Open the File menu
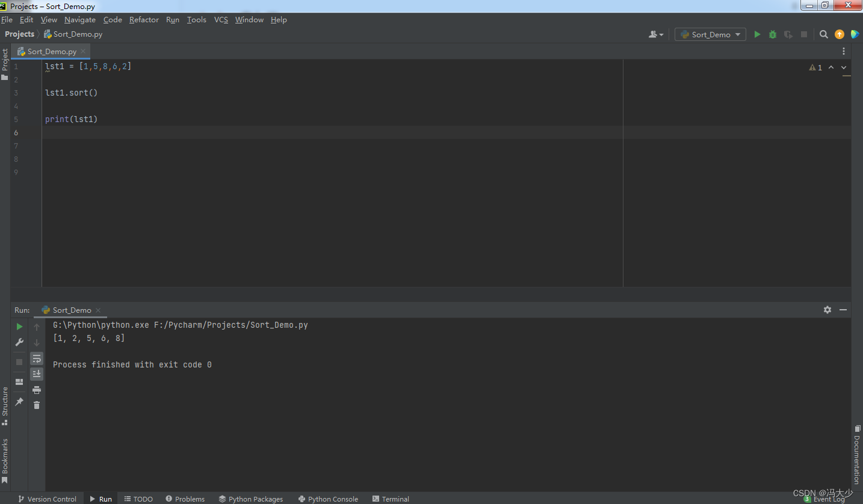Image resolution: width=863 pixels, height=504 pixels. pos(7,20)
